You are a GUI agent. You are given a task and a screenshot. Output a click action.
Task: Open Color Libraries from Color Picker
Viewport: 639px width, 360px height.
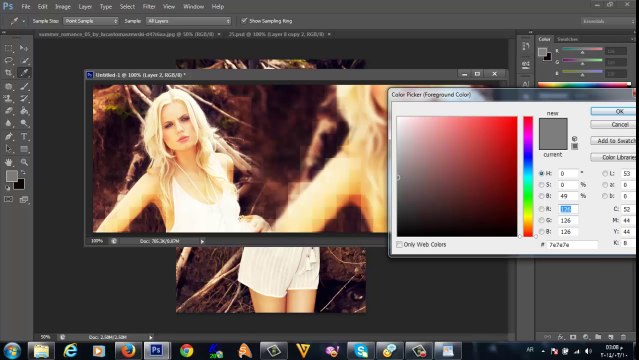613,157
